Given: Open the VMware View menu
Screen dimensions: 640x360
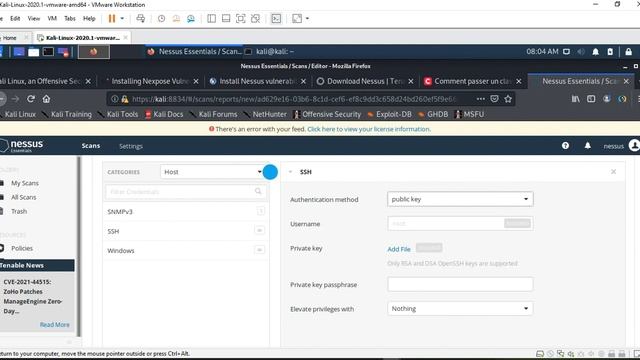Looking at the screenshot, I should coord(34,18).
